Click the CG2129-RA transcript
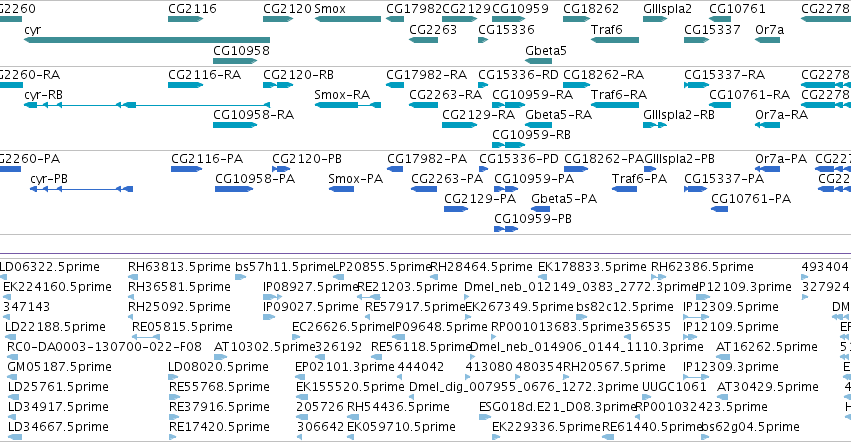This screenshot has width=851, height=442. point(460,125)
